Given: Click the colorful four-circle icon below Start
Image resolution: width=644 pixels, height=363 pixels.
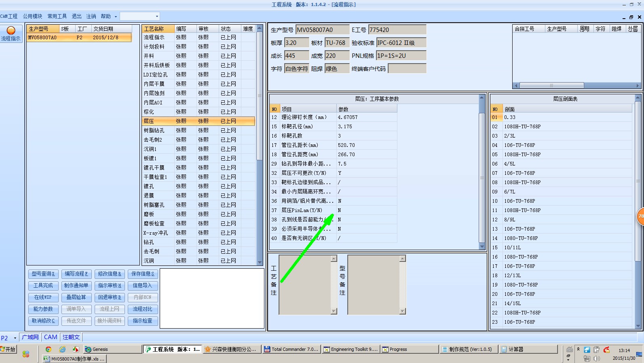Looking at the screenshot, I should point(26,355).
